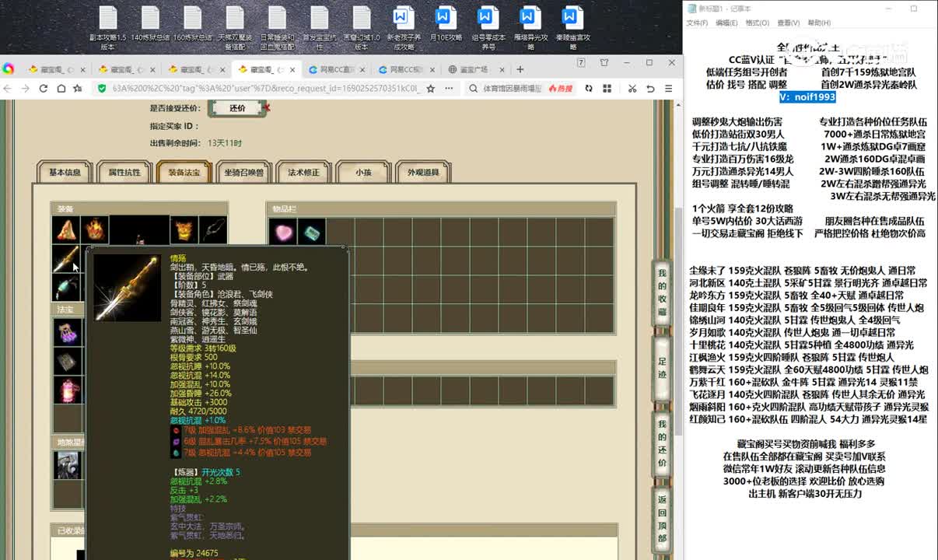Click the first 法宝 item icon

(x=67, y=332)
